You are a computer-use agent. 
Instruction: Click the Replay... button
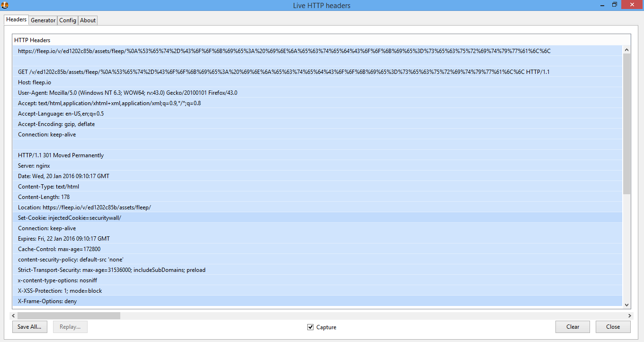70,327
